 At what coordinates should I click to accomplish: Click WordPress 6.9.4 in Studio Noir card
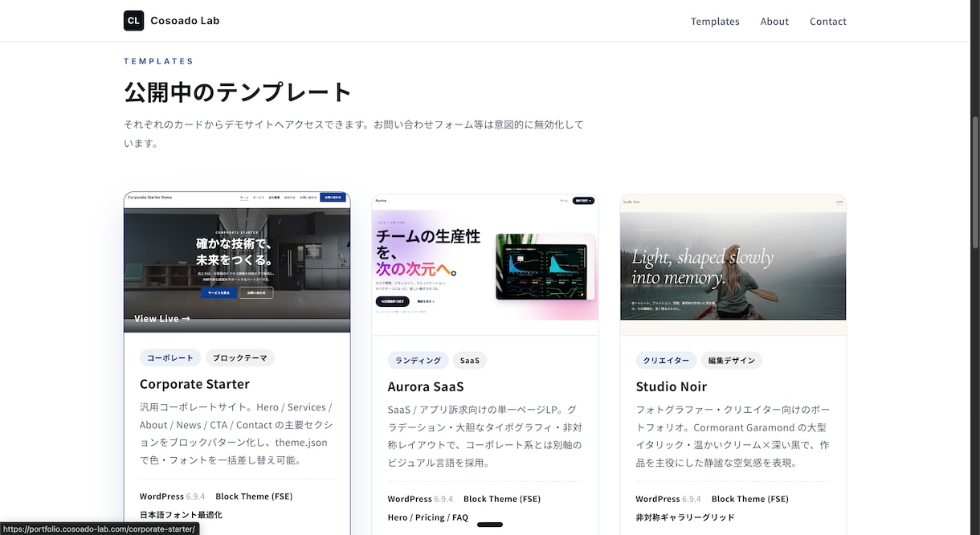pos(668,499)
